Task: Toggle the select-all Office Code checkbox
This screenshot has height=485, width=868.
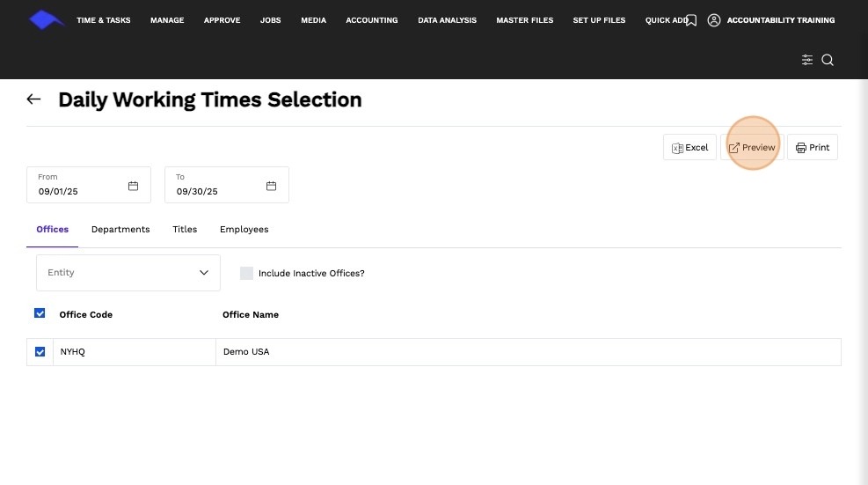Action: point(40,313)
